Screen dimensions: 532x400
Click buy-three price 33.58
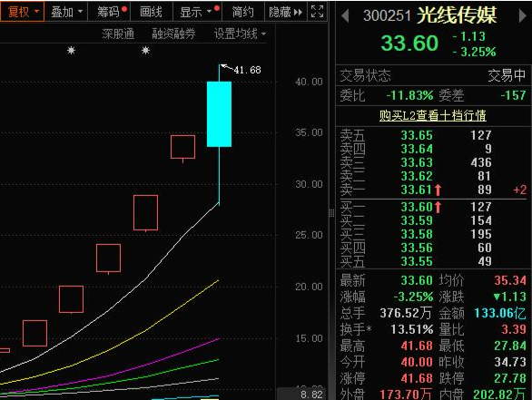point(417,234)
